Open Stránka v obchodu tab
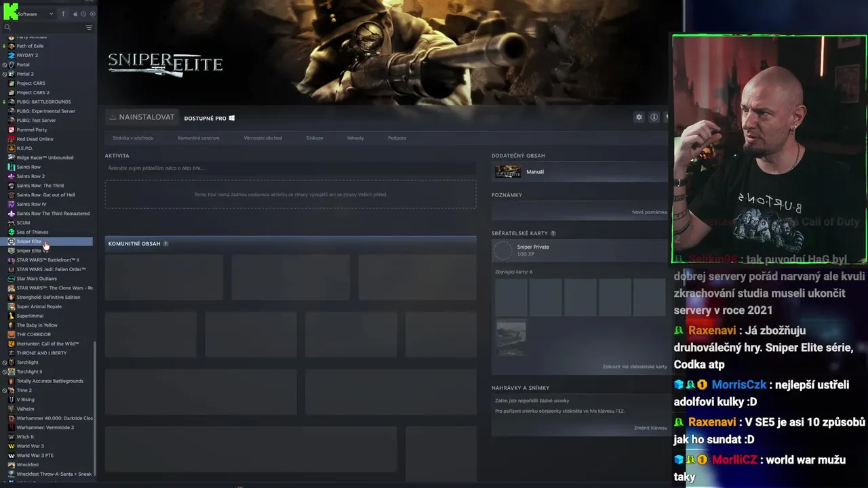The height and width of the screenshot is (488, 868). [x=133, y=138]
